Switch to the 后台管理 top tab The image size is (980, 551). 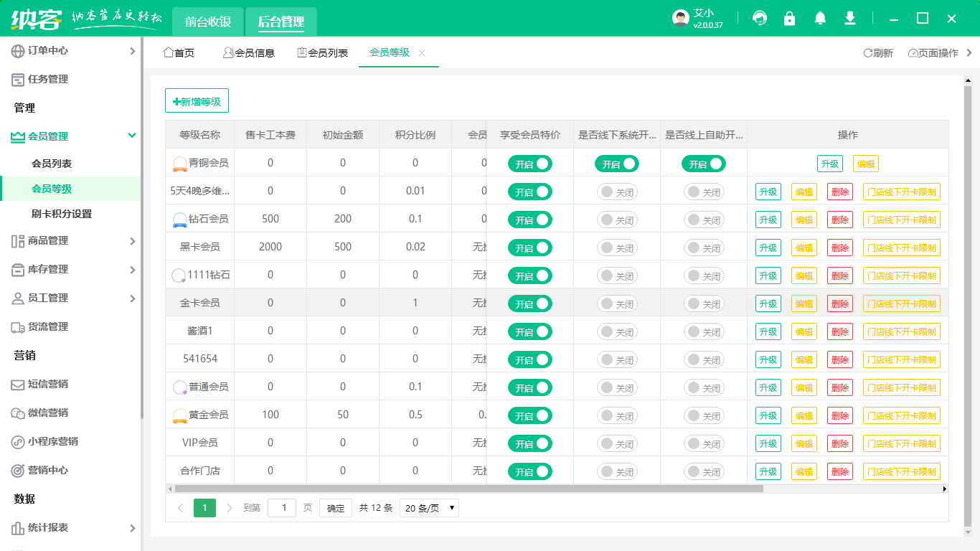pos(281,22)
